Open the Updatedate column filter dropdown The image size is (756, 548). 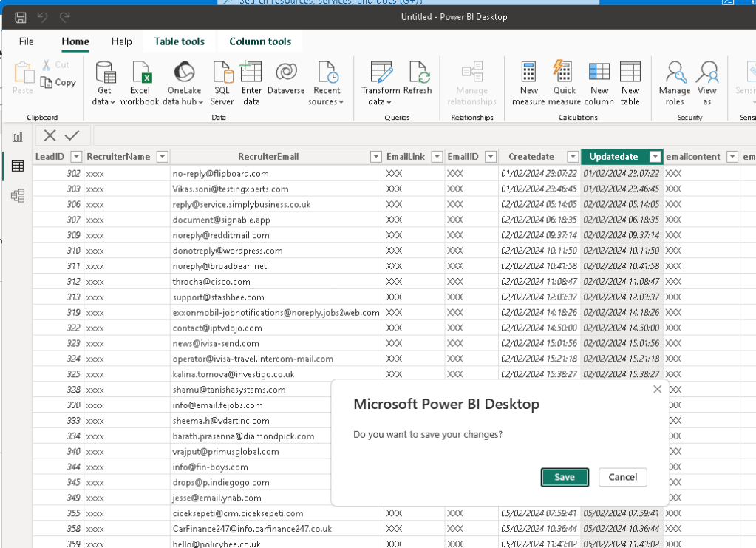[x=655, y=157]
